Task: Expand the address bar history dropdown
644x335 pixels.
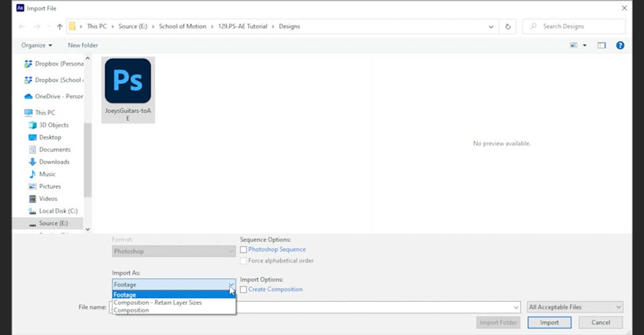Action: click(x=491, y=26)
